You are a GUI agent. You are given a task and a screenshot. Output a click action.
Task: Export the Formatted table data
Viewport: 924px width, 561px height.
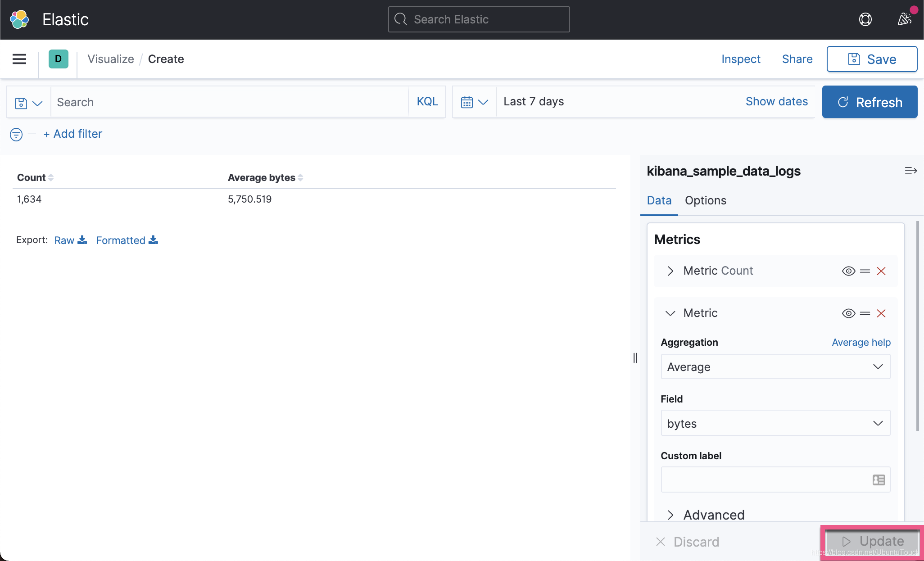(x=127, y=240)
